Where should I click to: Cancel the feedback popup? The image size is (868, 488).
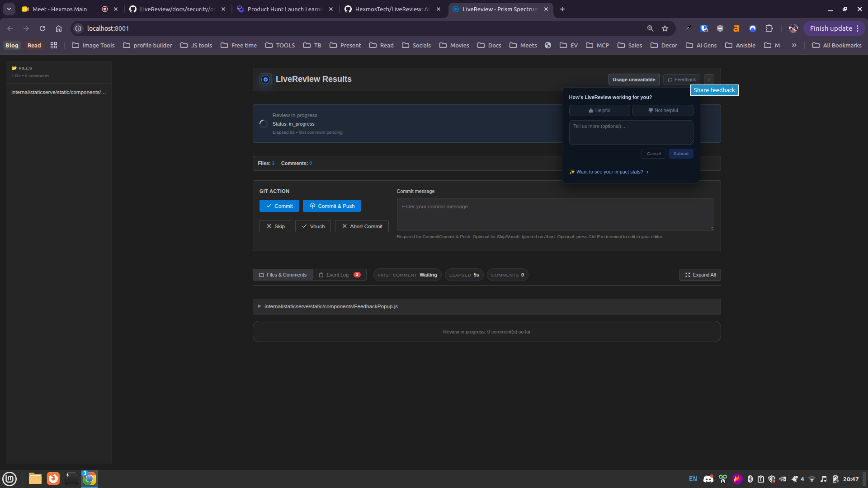pyautogui.click(x=654, y=154)
